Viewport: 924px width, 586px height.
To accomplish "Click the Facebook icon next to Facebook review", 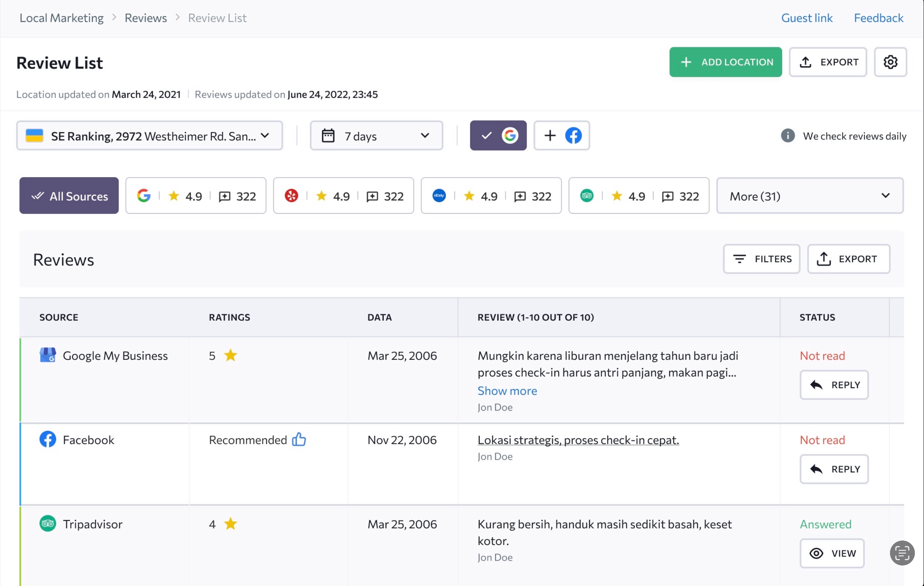I will pyautogui.click(x=48, y=440).
